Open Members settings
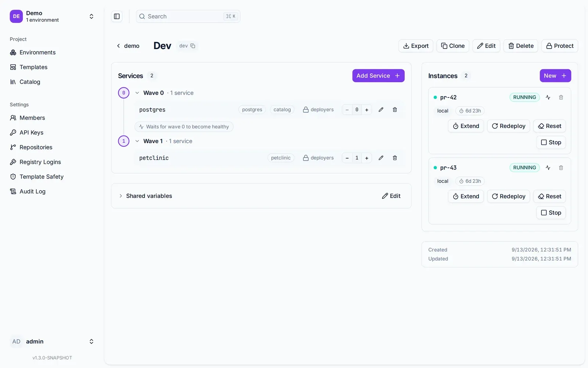Image resolution: width=588 pixels, height=368 pixels. pyautogui.click(x=52, y=118)
